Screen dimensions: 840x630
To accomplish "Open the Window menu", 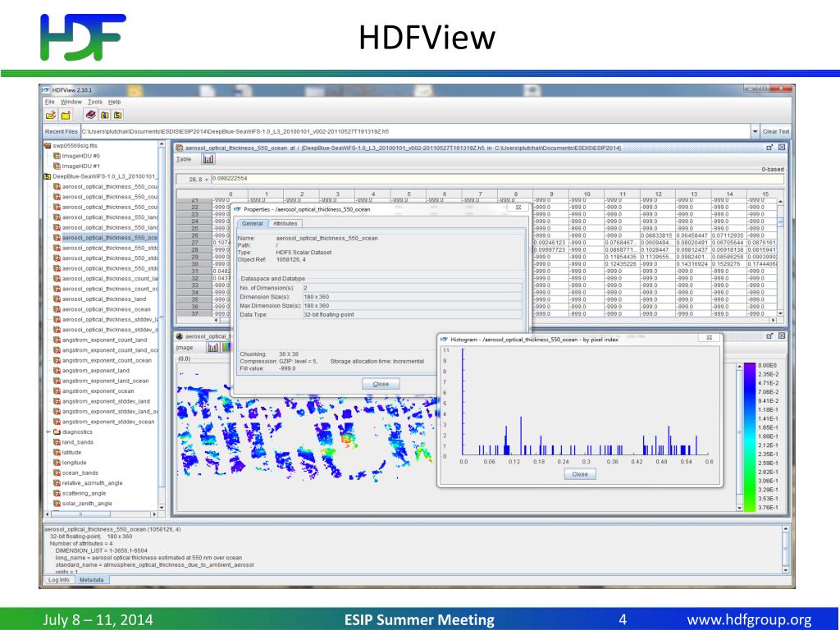I will (x=71, y=102).
